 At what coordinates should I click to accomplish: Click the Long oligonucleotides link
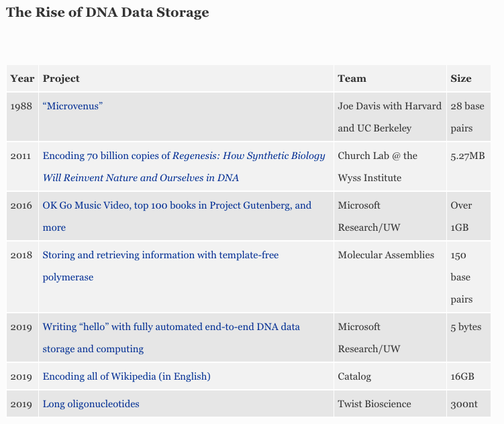[91, 404]
